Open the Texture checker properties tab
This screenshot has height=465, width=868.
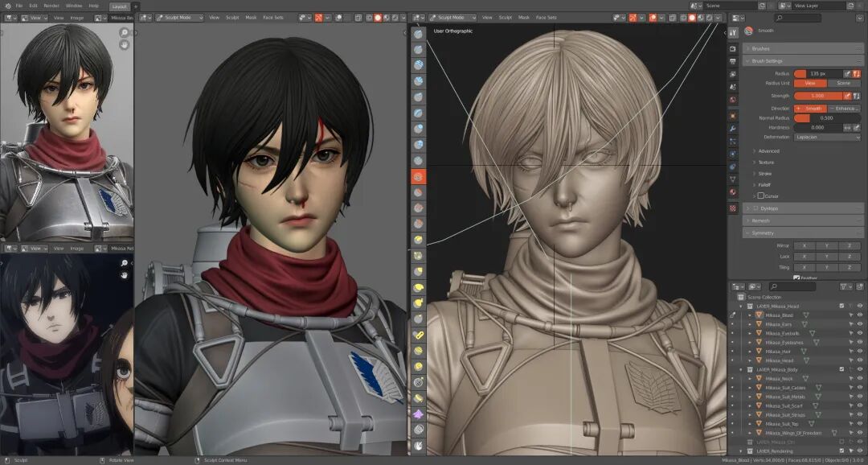[x=733, y=208]
